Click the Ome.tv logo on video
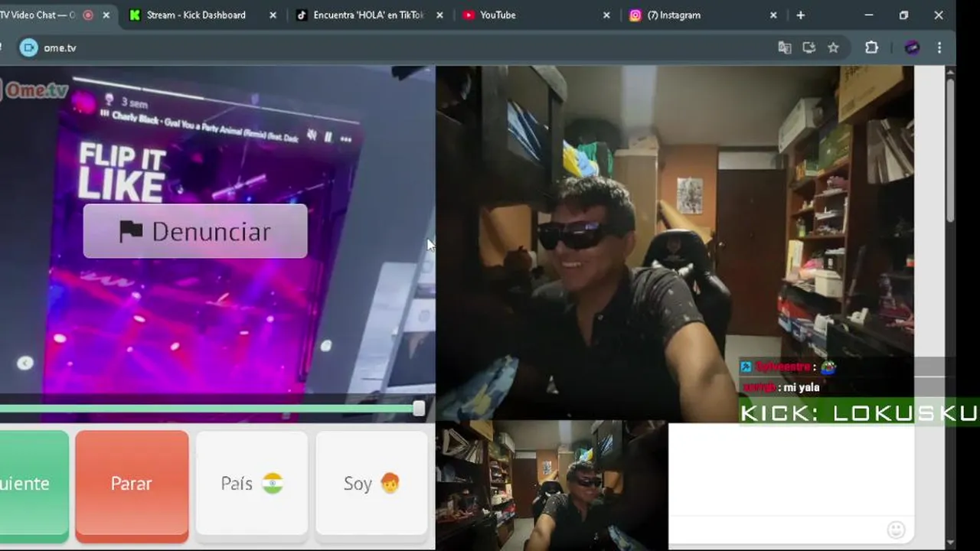The image size is (980, 551). [x=34, y=90]
